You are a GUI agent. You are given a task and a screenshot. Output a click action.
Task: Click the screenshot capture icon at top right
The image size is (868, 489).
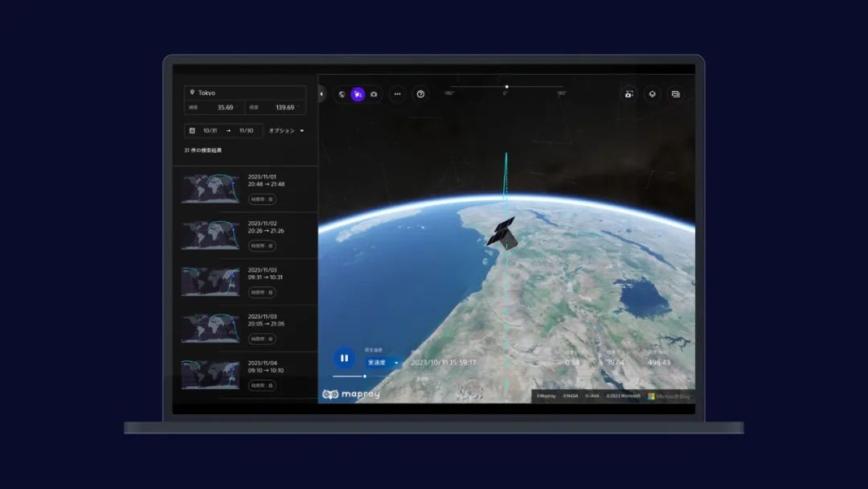point(629,94)
